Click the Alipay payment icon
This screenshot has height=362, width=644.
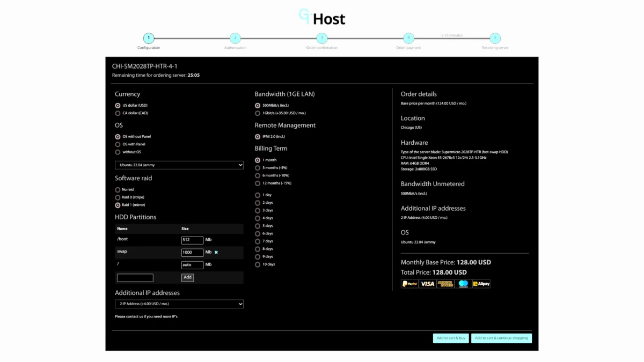(481, 284)
